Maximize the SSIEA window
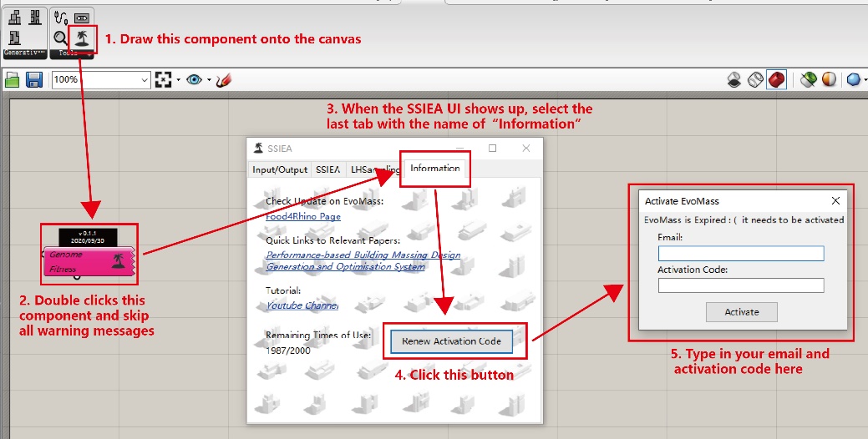This screenshot has height=439, width=868. pos(493,149)
